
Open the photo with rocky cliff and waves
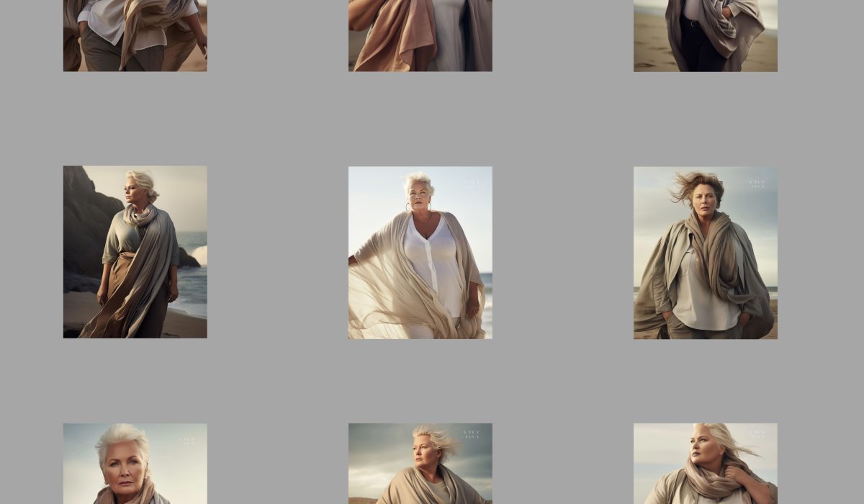click(x=135, y=252)
